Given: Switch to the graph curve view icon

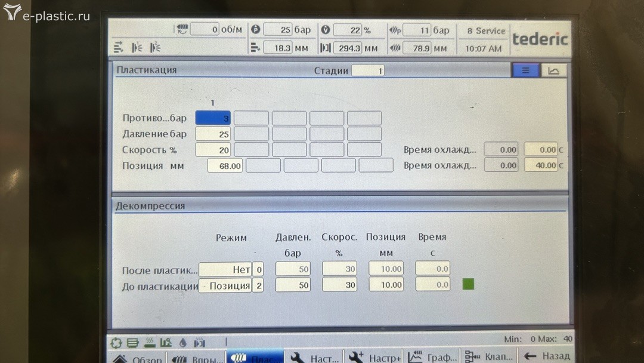Looking at the screenshot, I should pyautogui.click(x=553, y=70).
